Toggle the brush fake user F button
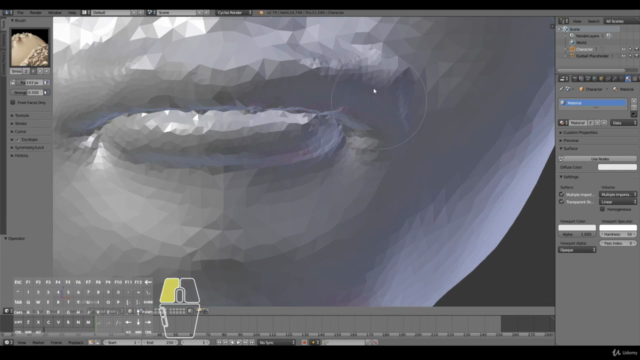This screenshot has height=360, width=640. point(33,71)
